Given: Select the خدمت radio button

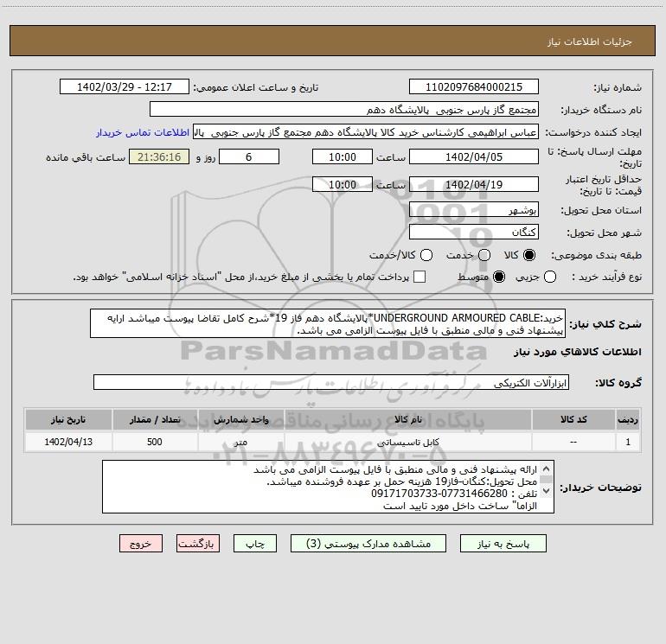Looking at the screenshot, I should click(484, 255).
